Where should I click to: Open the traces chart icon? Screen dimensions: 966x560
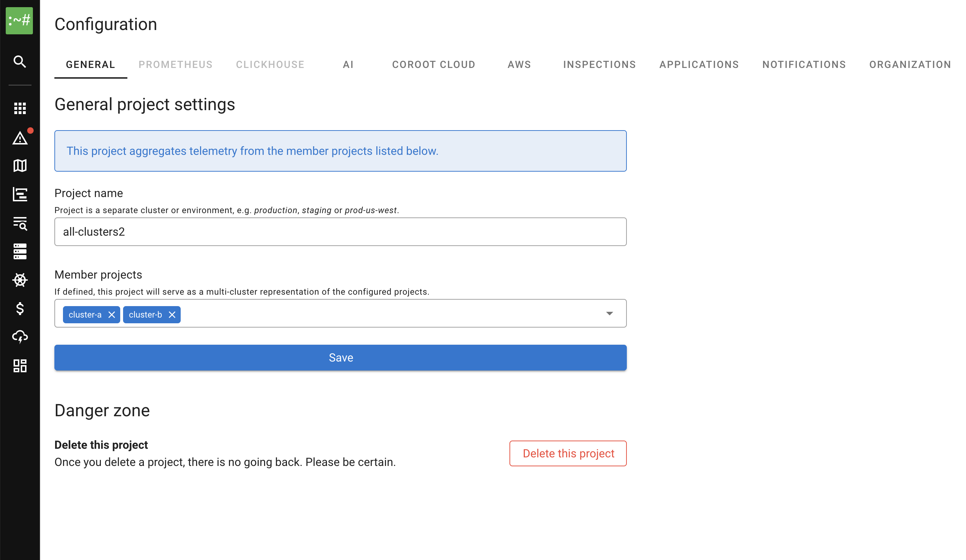[x=20, y=194]
